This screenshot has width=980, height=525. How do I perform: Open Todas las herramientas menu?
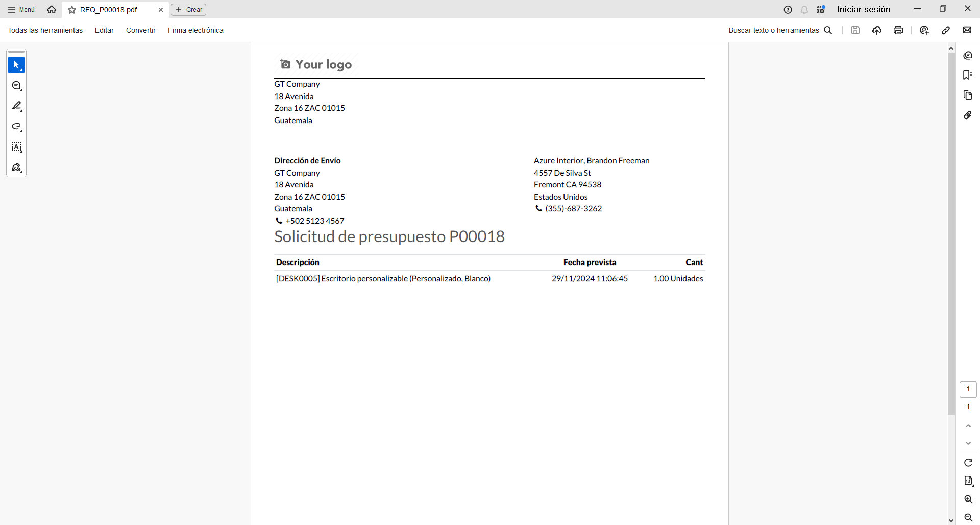45,30
